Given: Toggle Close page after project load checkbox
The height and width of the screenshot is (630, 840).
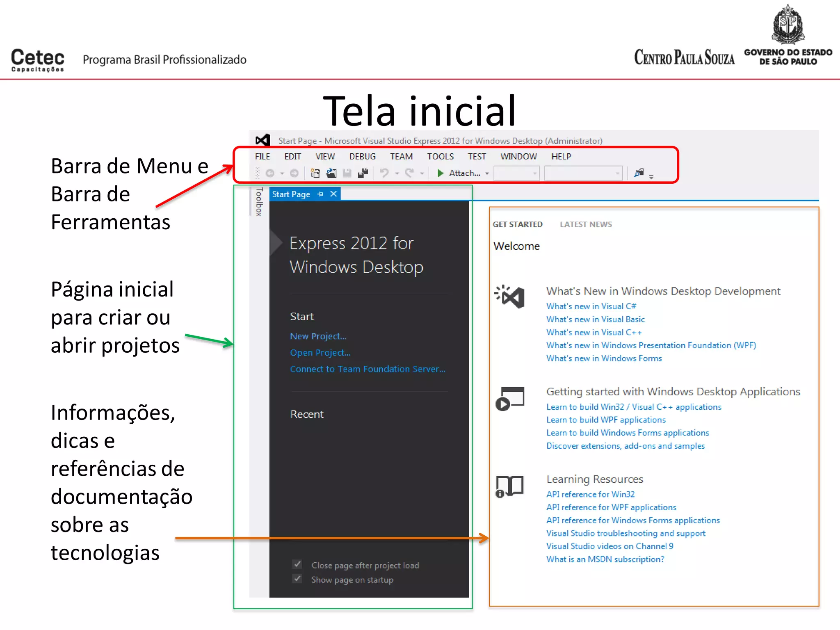Looking at the screenshot, I should pyautogui.click(x=297, y=565).
